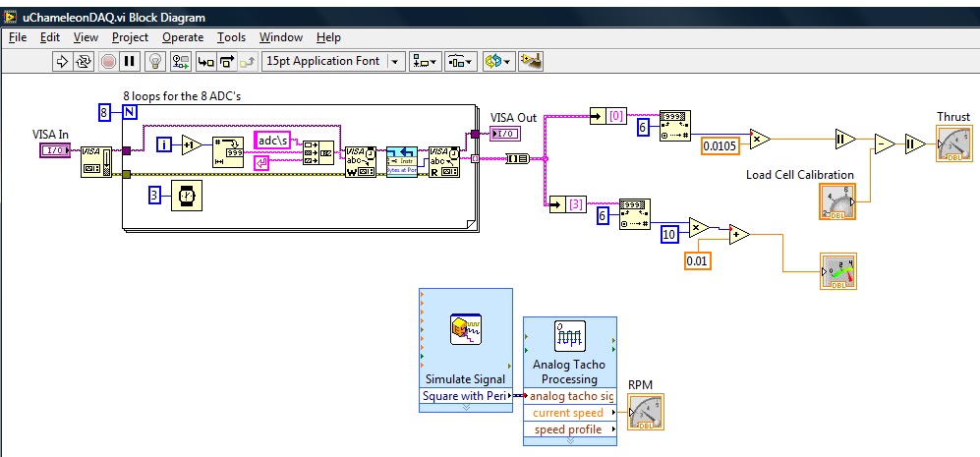
Task: Click the current speed output terminal
Action: coord(570,413)
